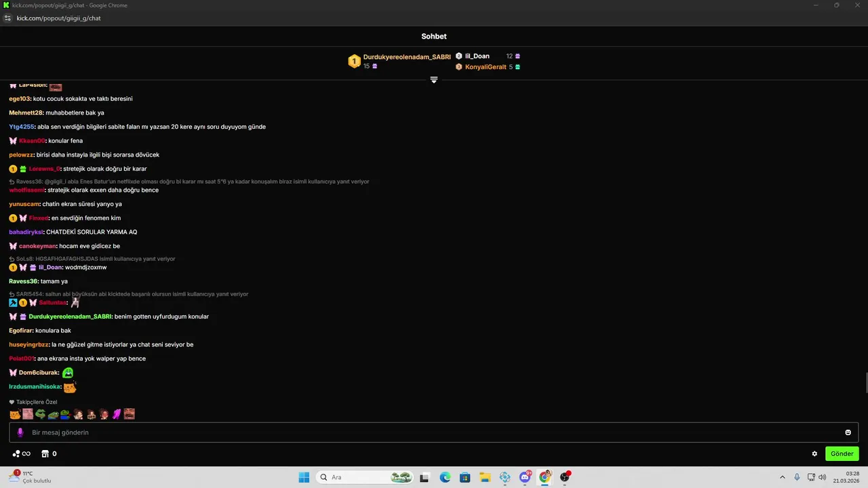Click the top gifter Durdukyereolenadam_SABRI
Screen dimensions: 868x488
[x=407, y=57]
